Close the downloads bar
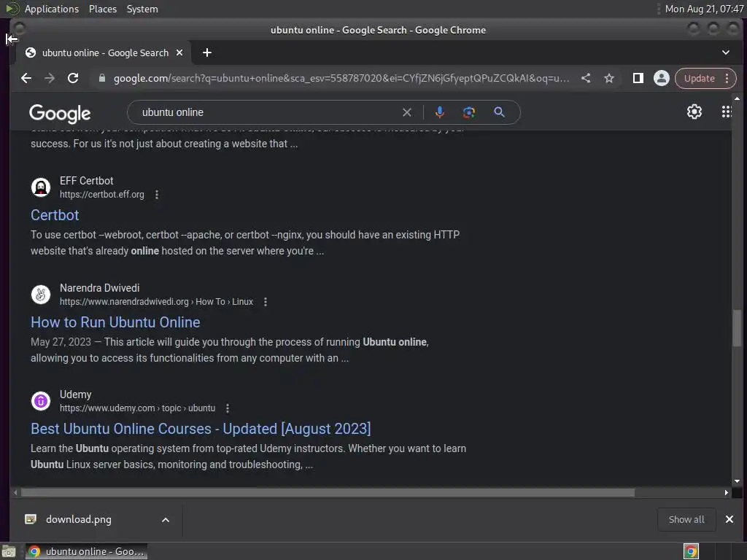Screen dimensions: 747x560 [729, 519]
